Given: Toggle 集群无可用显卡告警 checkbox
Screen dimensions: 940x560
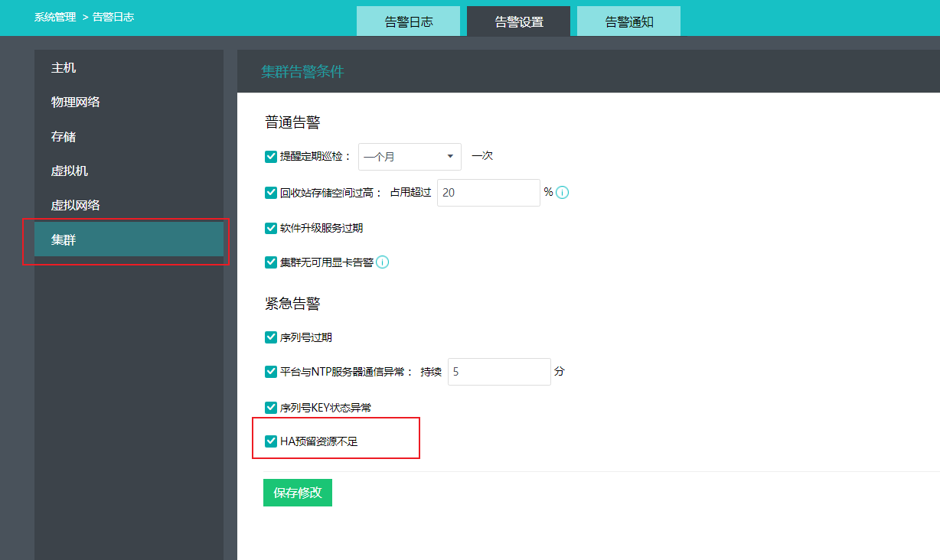Looking at the screenshot, I should point(271,262).
